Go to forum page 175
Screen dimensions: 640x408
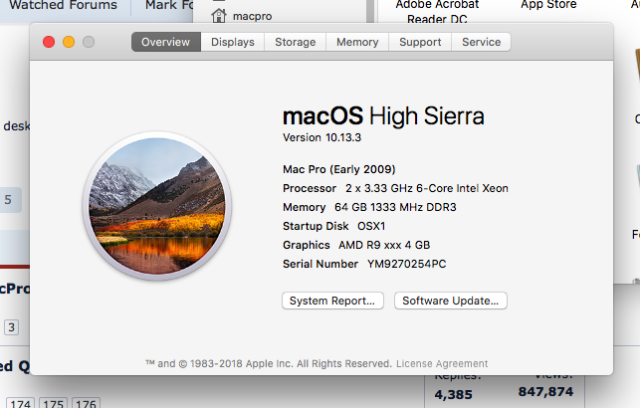click(53, 403)
